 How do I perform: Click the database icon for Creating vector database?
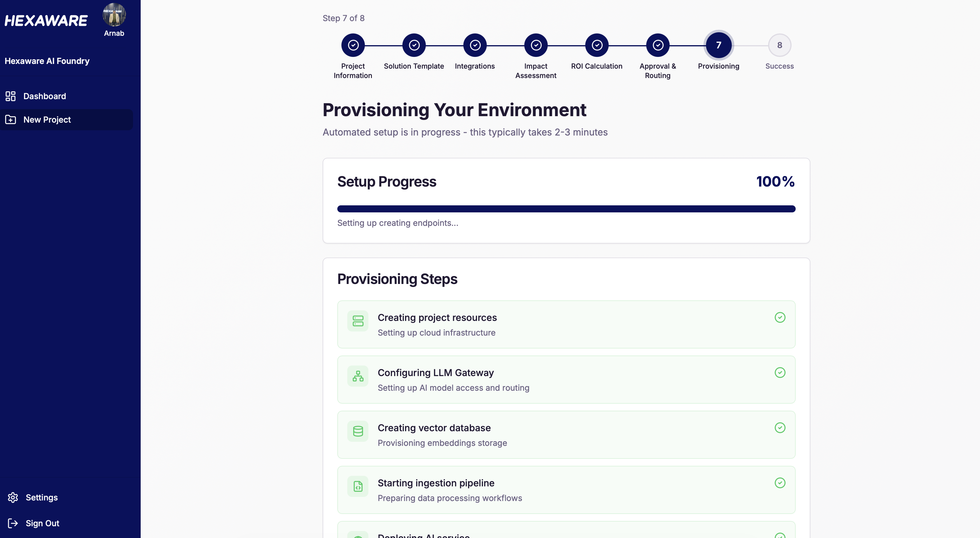(358, 431)
